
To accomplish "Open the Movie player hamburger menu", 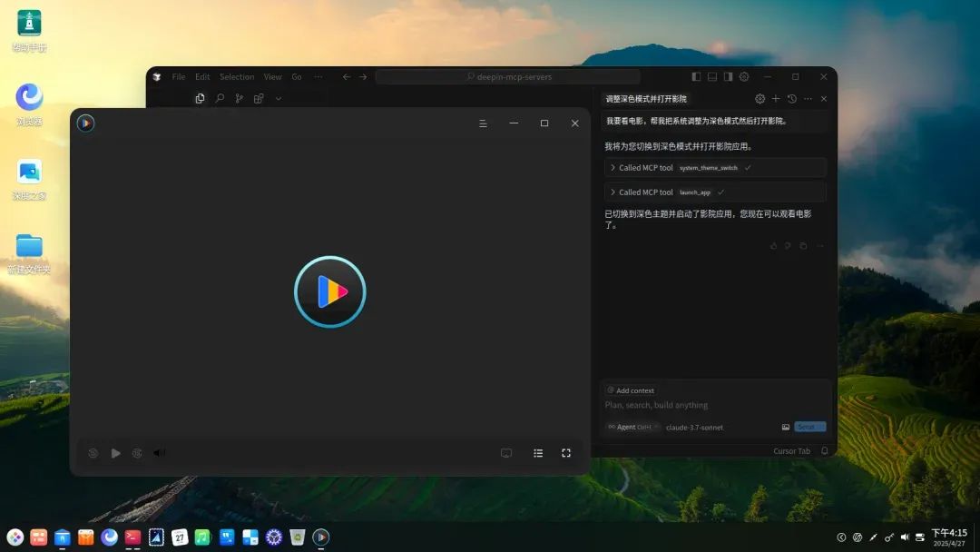I will click(x=483, y=123).
